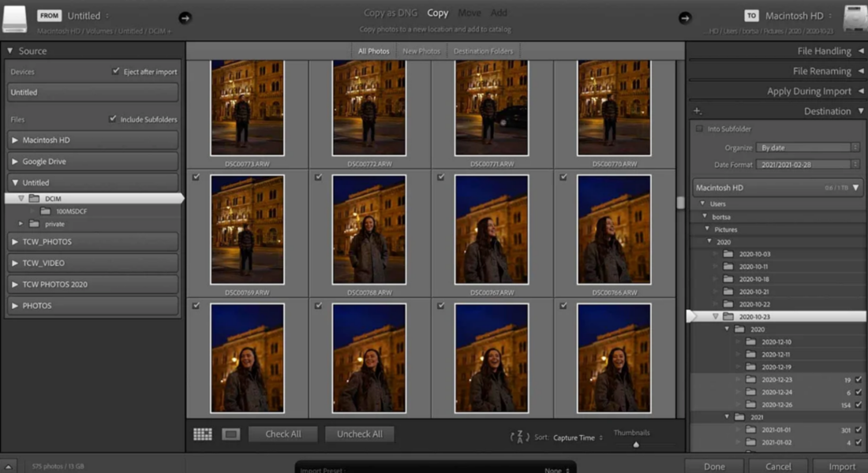Screen dimensions: 868x473
Task: Enable the Into Subfolder checkbox
Action: coord(699,128)
